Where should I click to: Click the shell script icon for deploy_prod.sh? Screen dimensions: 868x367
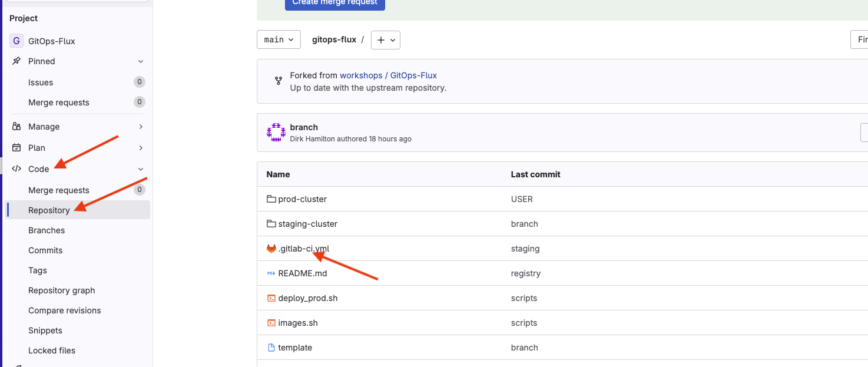271,298
